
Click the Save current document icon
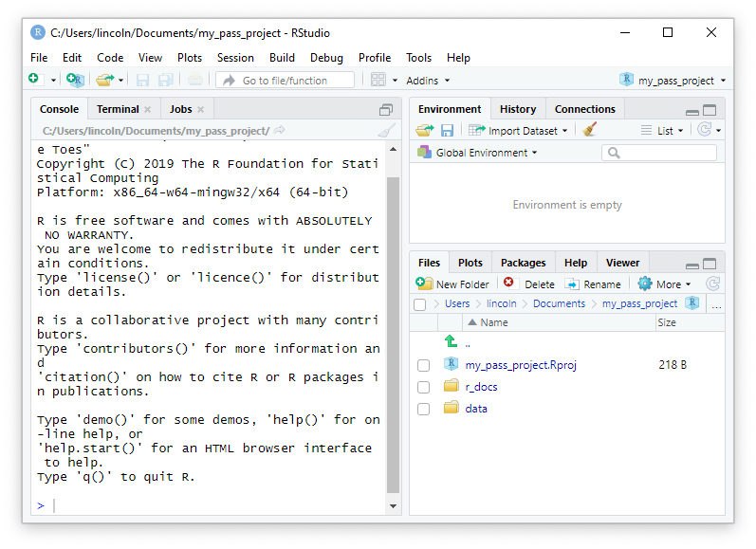pos(142,80)
